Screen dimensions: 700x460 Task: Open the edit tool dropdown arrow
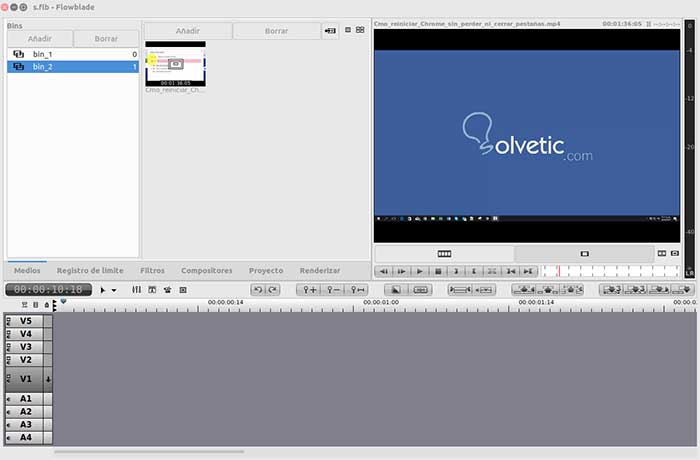[114, 290]
